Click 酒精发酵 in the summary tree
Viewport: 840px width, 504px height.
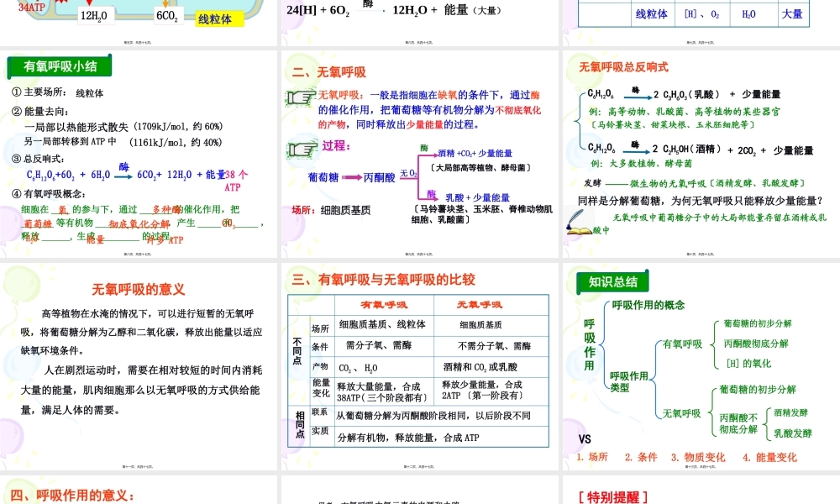pos(790,412)
